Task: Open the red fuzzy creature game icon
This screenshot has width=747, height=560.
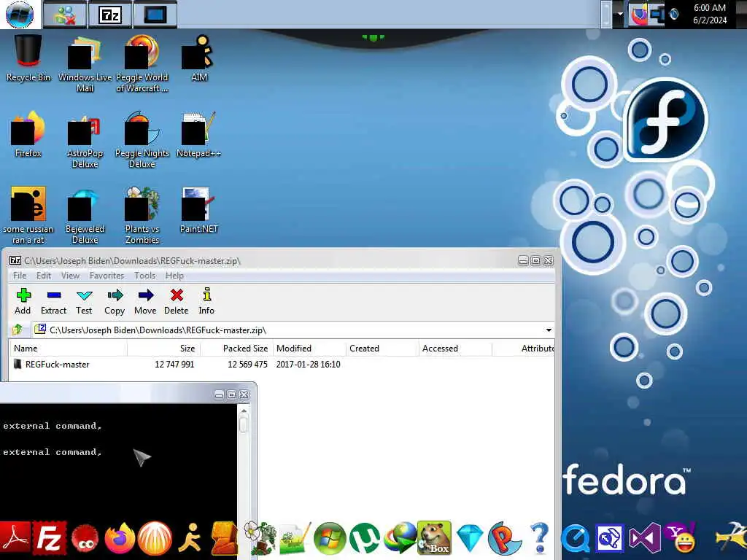Action: pyautogui.click(x=85, y=540)
